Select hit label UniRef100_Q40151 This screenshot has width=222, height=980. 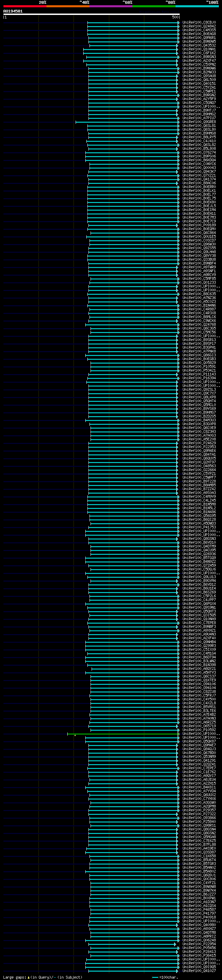(199, 84)
